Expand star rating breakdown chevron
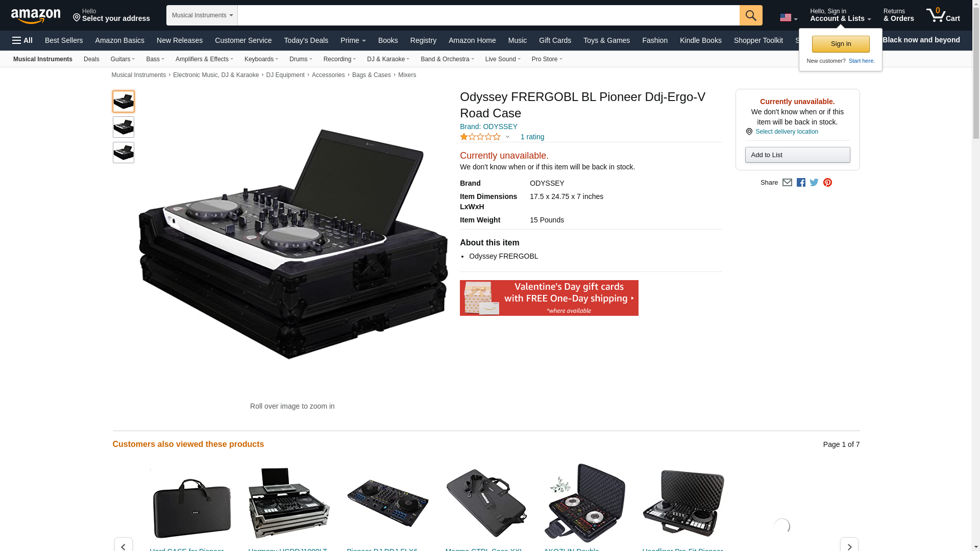This screenshot has width=980, height=551. pos(507,137)
